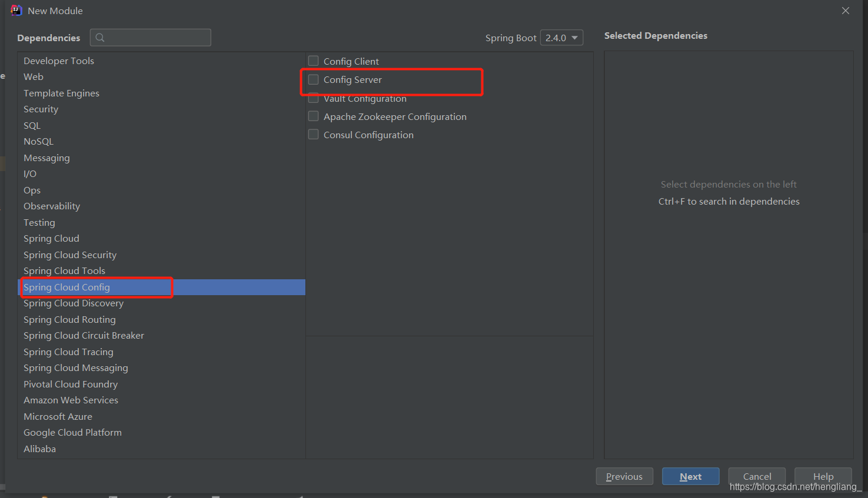Select Spring Cloud Routing category

[161, 319]
